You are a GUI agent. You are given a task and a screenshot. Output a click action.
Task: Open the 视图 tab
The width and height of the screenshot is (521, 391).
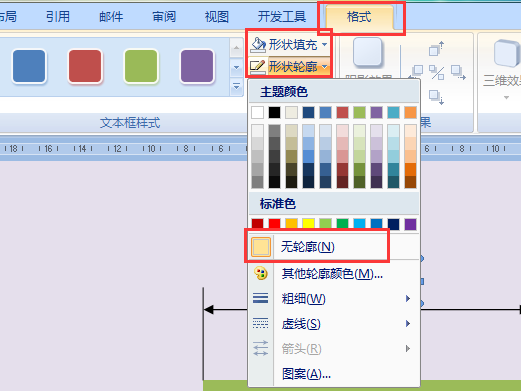tap(217, 16)
